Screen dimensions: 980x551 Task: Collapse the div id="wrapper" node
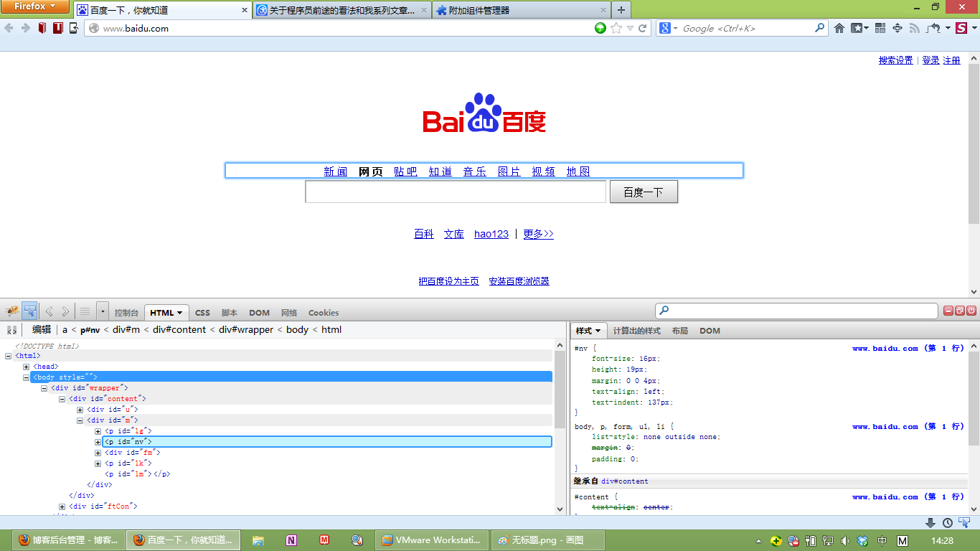(44, 388)
